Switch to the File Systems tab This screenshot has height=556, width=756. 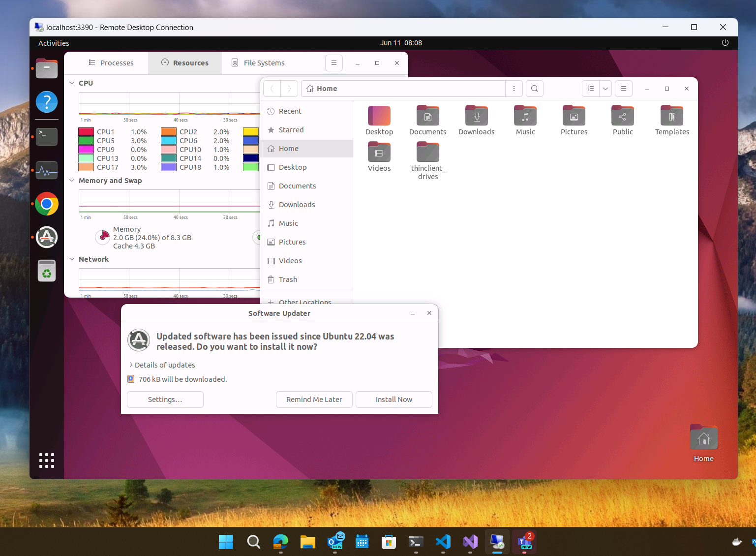coord(258,63)
